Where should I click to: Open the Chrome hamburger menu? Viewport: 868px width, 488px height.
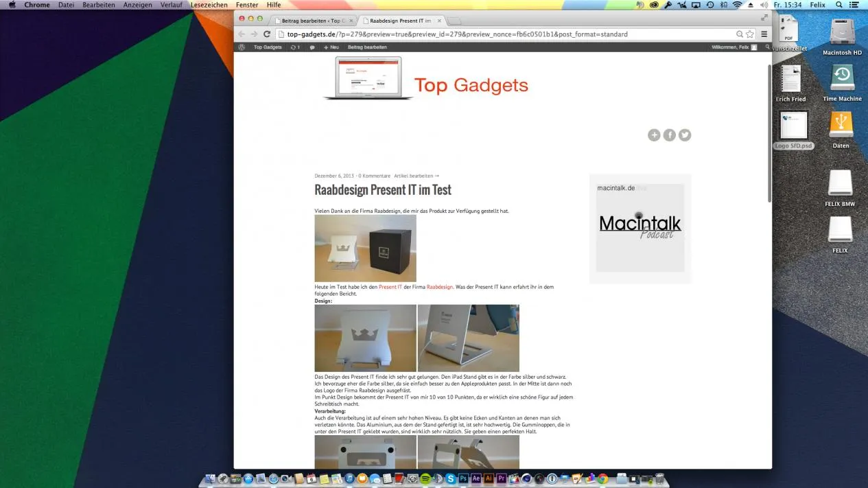[x=764, y=34]
